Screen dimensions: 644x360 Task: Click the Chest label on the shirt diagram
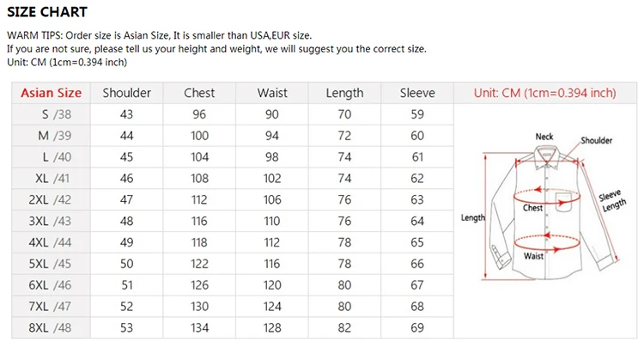(x=533, y=208)
